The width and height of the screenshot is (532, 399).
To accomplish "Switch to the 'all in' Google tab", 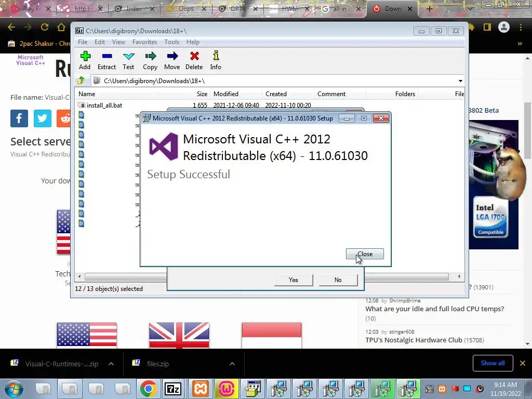I will click(341, 9).
